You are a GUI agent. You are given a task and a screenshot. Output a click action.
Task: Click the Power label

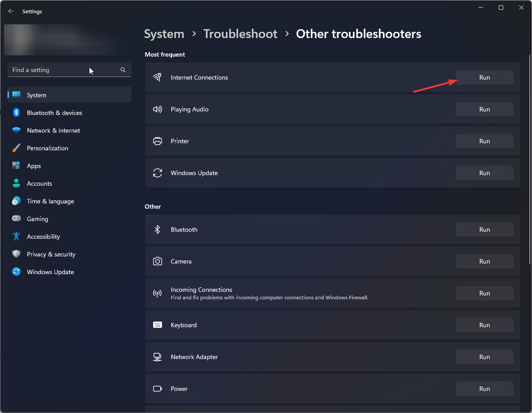[179, 389]
